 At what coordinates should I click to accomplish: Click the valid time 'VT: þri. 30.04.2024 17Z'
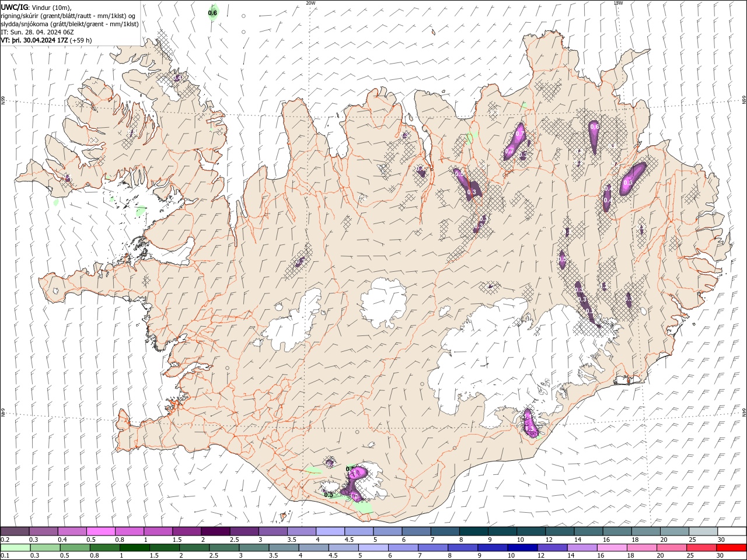34,40
